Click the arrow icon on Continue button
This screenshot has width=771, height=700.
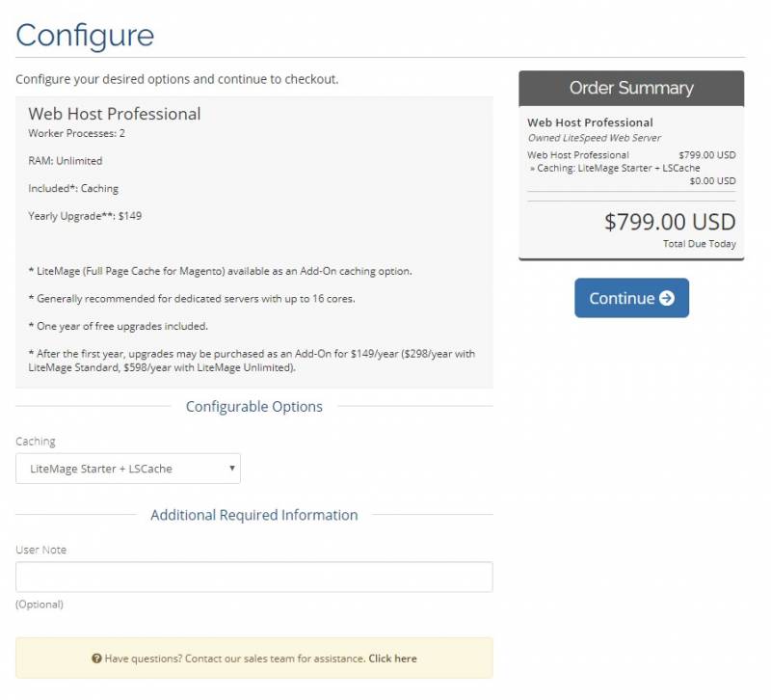666,298
